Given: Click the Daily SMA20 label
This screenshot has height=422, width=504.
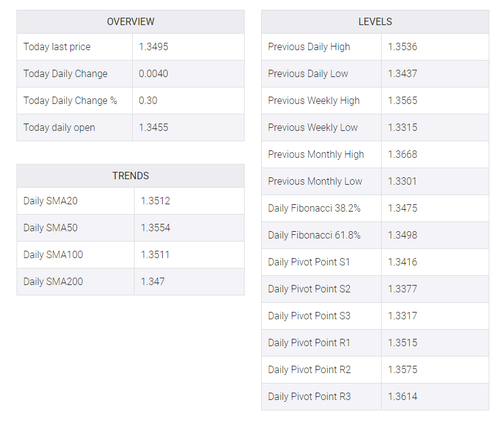Looking at the screenshot, I should (51, 201).
